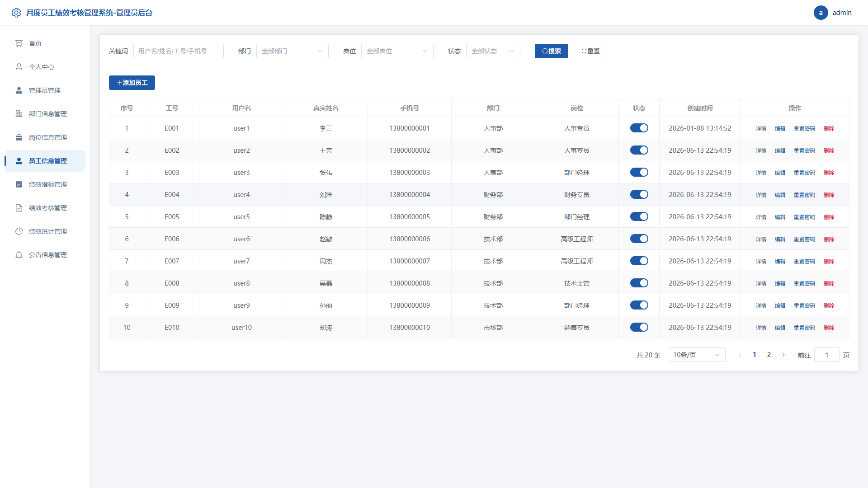Open the 全部岗位 position dropdown
Screen dimensions: 868x488
click(397, 51)
